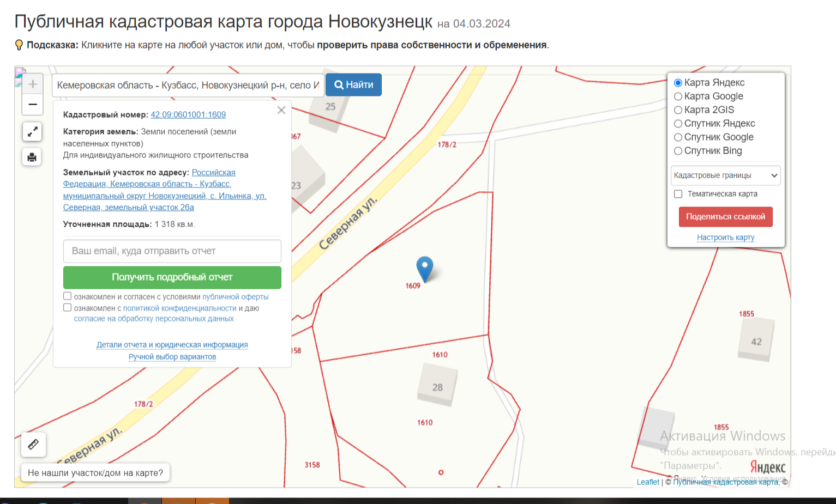Click the 1855 label above building 42

coord(747,314)
